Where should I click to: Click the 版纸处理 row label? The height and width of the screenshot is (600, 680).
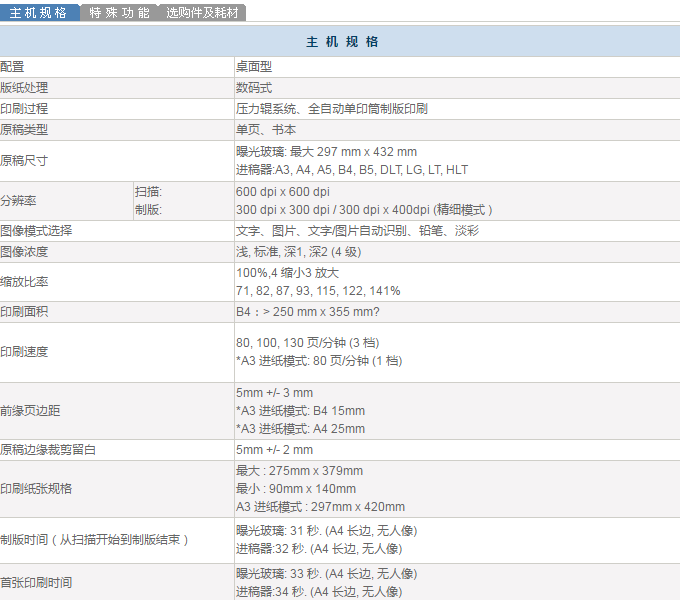tap(24, 88)
